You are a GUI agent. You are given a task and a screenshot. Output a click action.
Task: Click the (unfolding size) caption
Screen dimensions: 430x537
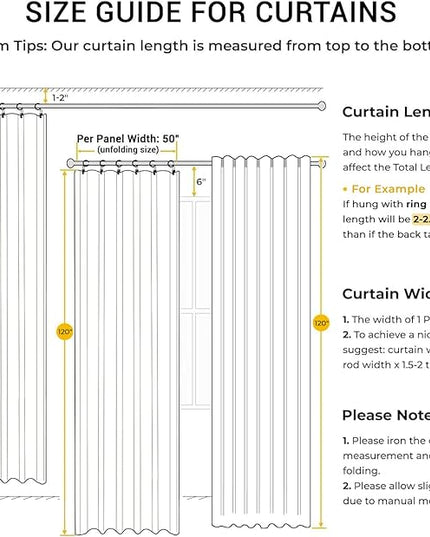tap(128, 150)
